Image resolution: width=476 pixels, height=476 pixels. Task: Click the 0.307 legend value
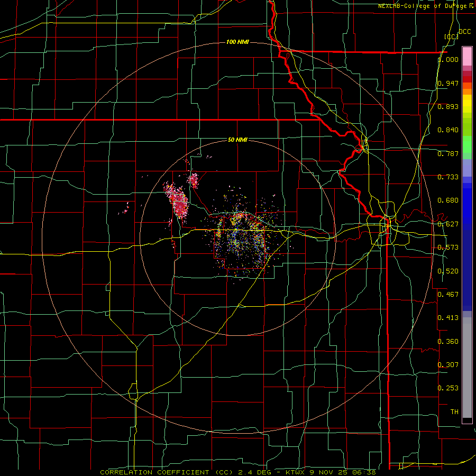tap(448, 364)
